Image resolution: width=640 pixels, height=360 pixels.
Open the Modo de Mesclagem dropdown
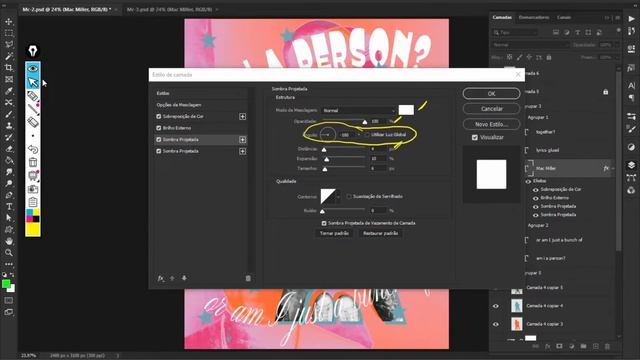point(359,110)
